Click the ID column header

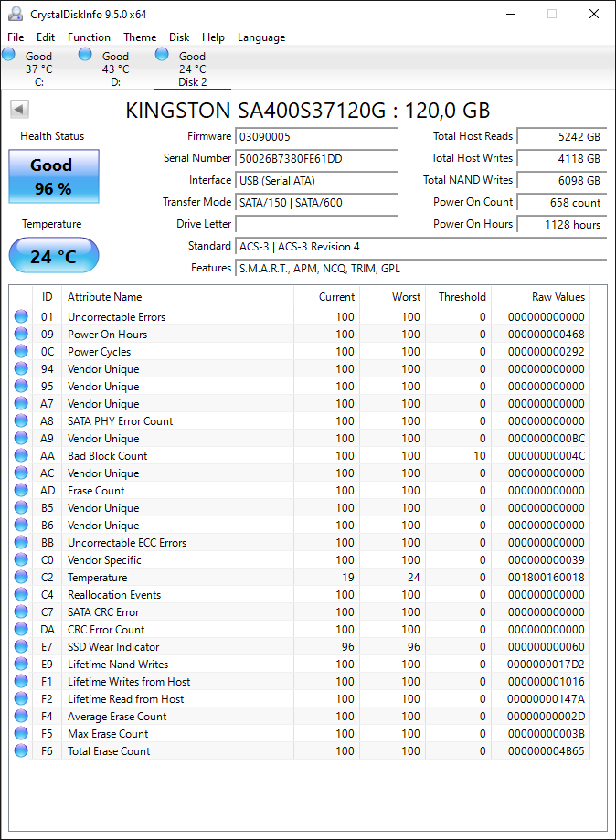click(x=48, y=297)
